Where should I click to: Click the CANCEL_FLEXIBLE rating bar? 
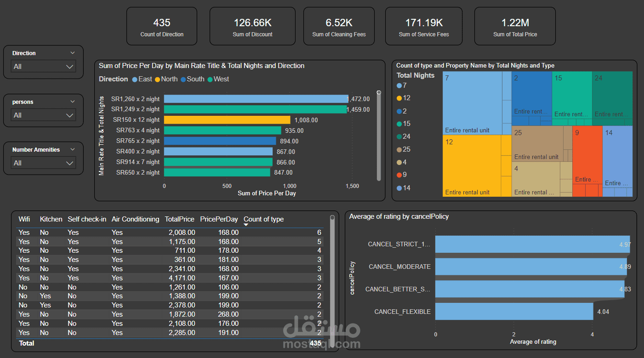pyautogui.click(x=514, y=312)
